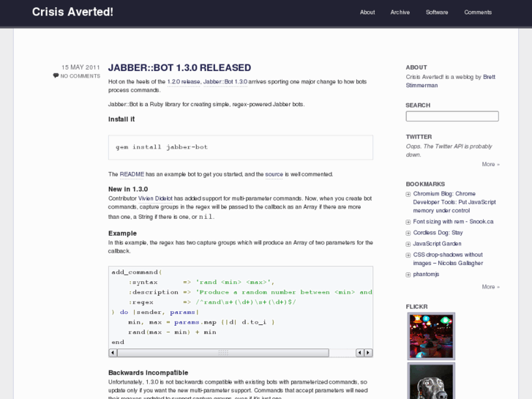This screenshot has height=399, width=532.
Task: Go to the Software page
Action: [x=437, y=12]
